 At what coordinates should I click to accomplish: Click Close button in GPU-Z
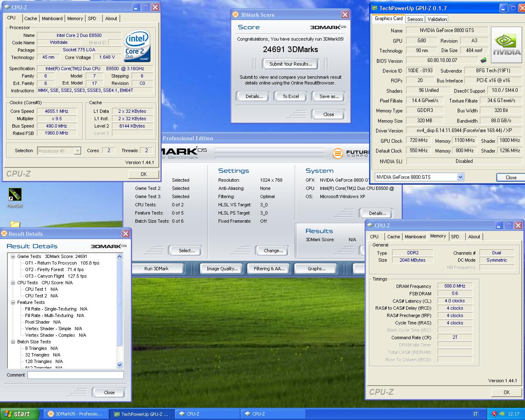(x=511, y=177)
